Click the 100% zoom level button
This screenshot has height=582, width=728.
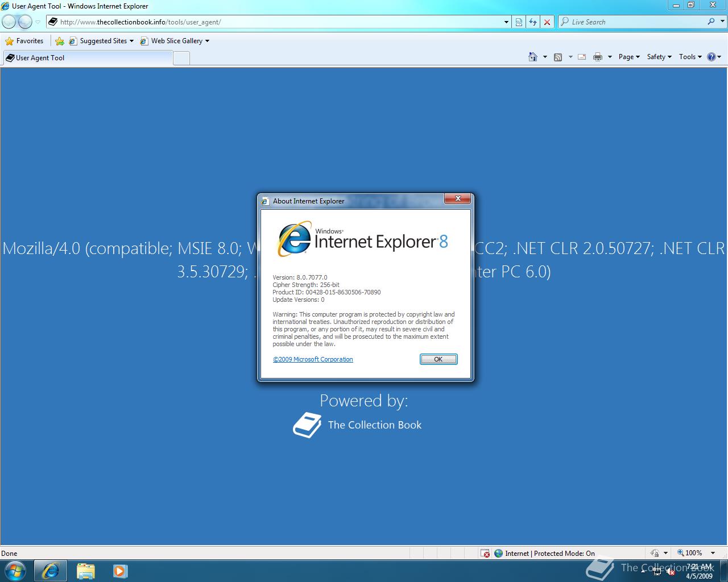click(x=689, y=553)
